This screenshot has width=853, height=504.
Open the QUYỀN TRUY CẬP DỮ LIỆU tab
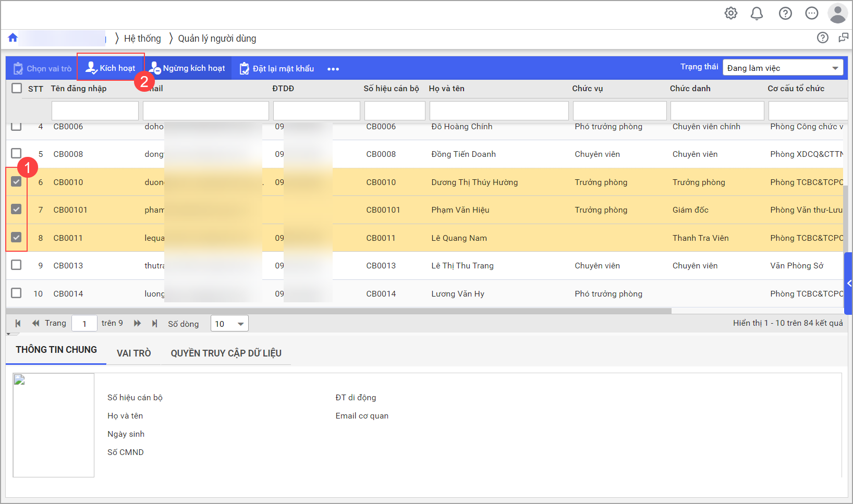[226, 353]
